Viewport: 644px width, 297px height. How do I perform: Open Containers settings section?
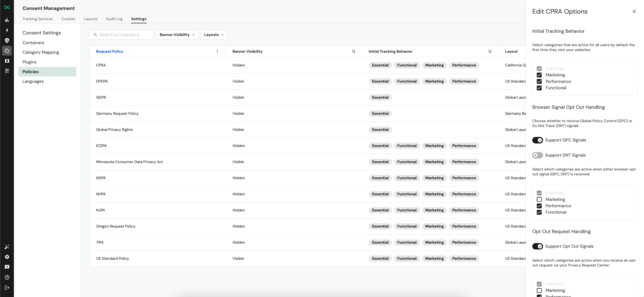click(33, 43)
